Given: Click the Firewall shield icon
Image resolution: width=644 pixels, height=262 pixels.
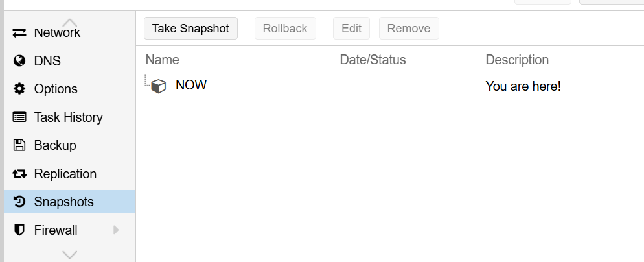Looking at the screenshot, I should point(19,230).
